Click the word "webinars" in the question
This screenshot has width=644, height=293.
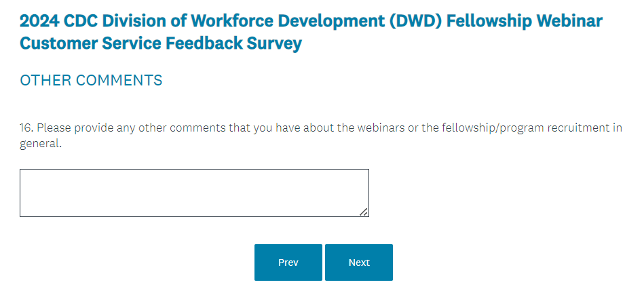pyautogui.click(x=366, y=128)
